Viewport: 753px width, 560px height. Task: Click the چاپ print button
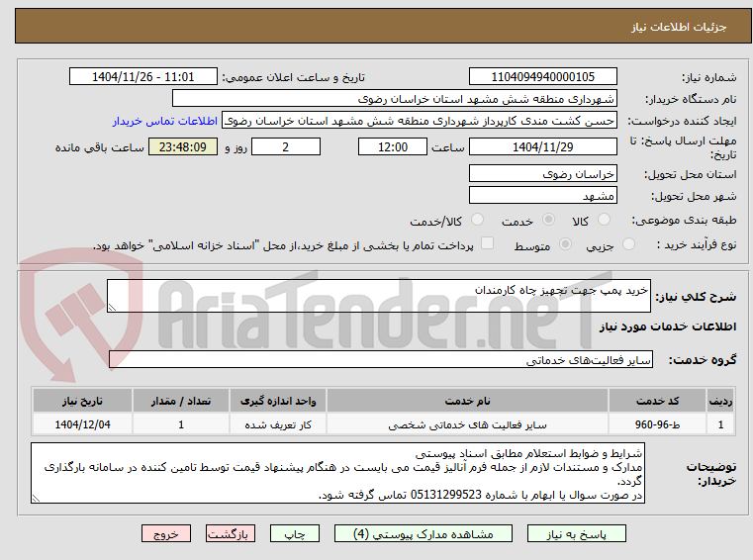point(295,533)
